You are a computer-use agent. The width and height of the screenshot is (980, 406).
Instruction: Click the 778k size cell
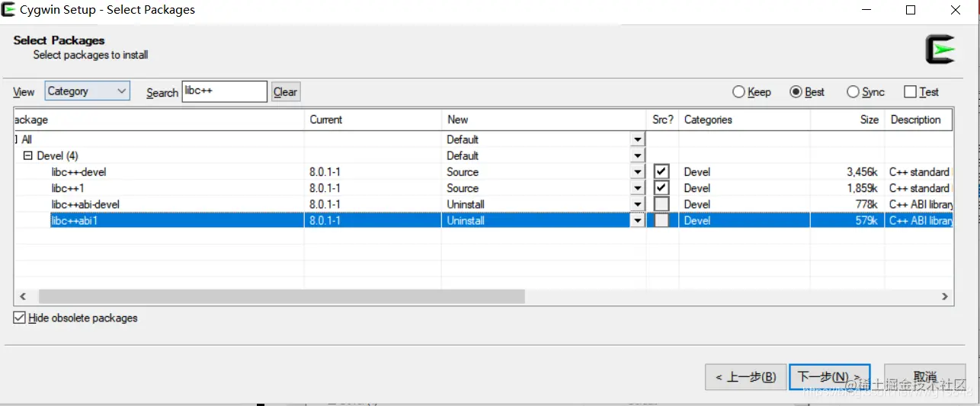867,204
